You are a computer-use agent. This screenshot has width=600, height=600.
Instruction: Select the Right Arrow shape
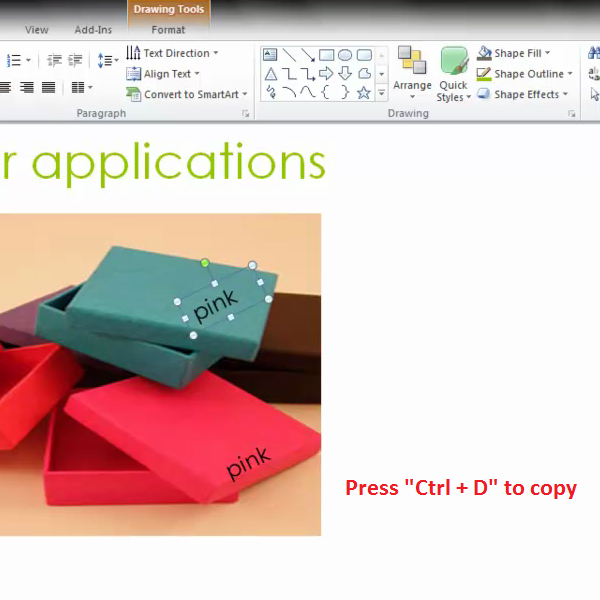point(326,73)
